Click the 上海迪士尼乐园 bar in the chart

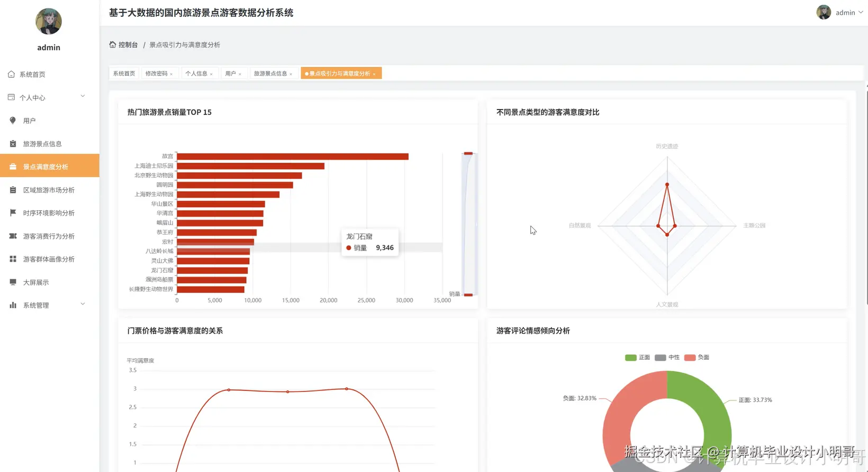point(251,166)
